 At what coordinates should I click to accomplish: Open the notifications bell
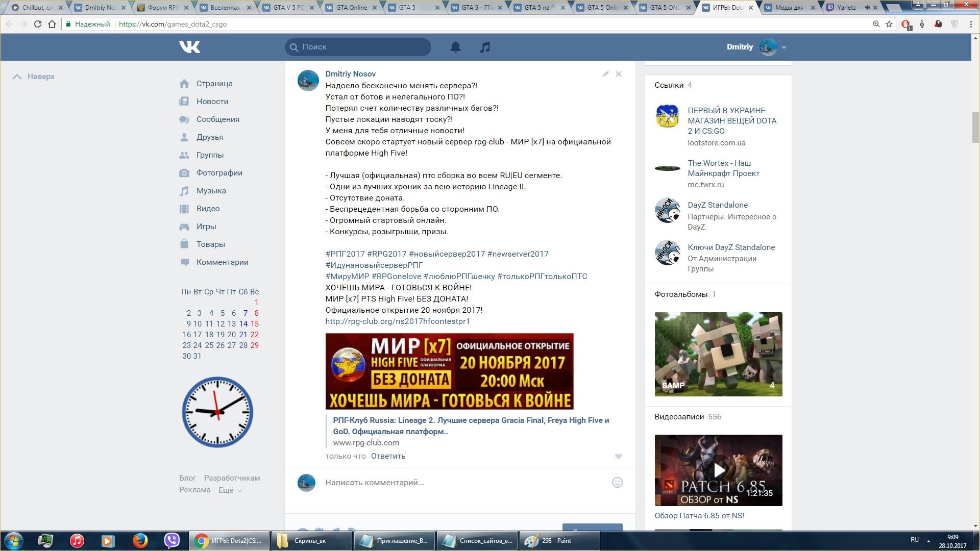455,47
